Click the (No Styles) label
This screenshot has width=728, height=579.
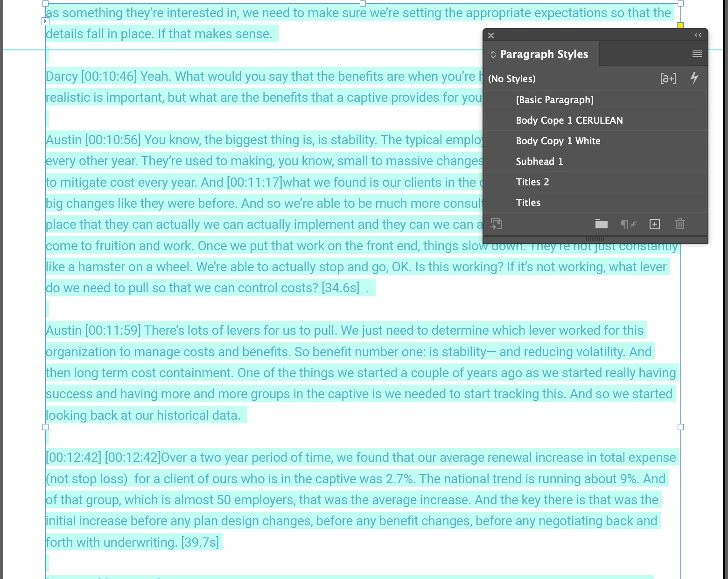click(x=512, y=79)
